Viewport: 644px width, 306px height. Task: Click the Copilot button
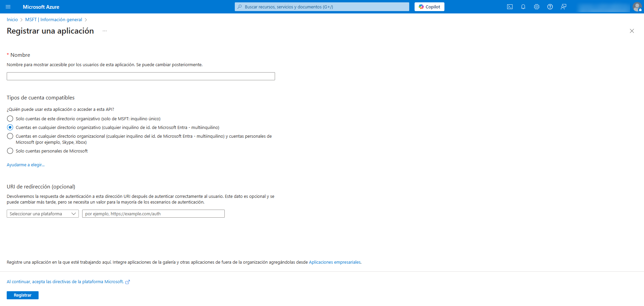429,7
